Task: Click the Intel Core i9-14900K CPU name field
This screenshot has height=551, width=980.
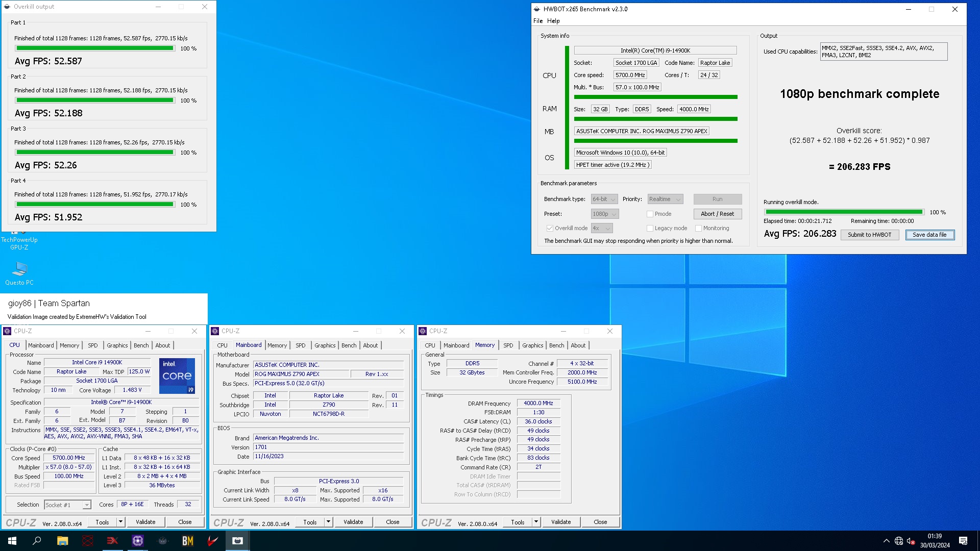Action: click(655, 51)
